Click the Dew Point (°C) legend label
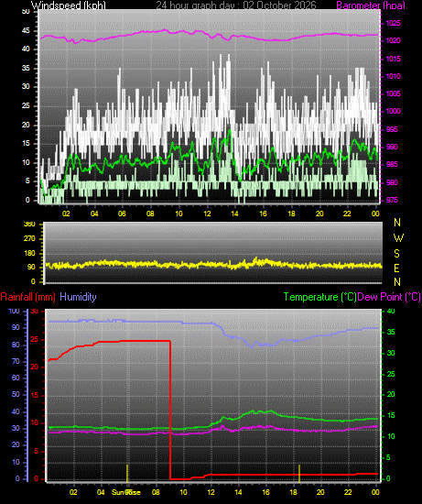 point(389,297)
